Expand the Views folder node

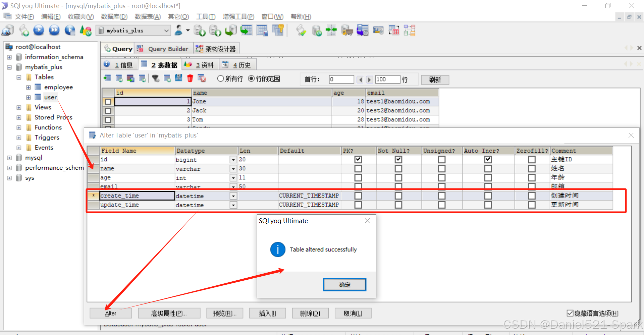[19, 108]
